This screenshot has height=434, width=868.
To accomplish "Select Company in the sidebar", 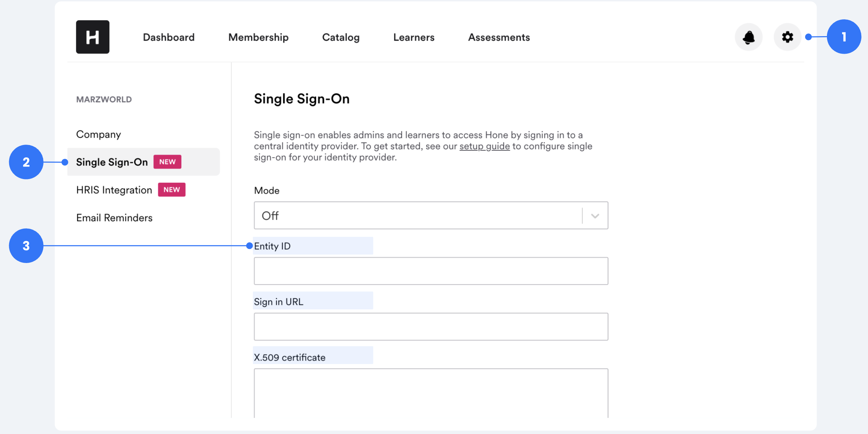I will click(99, 134).
